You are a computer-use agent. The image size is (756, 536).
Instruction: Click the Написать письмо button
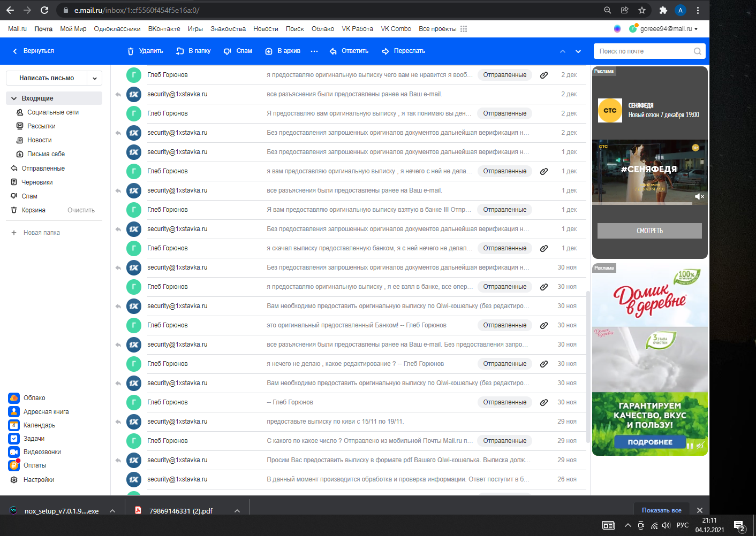pos(47,78)
